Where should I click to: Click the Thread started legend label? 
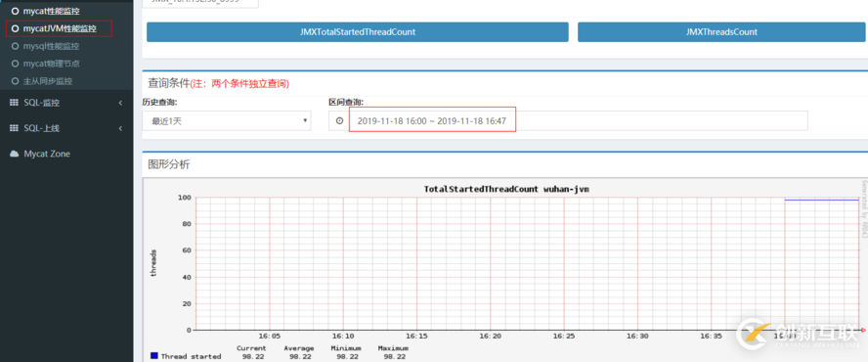(x=191, y=356)
